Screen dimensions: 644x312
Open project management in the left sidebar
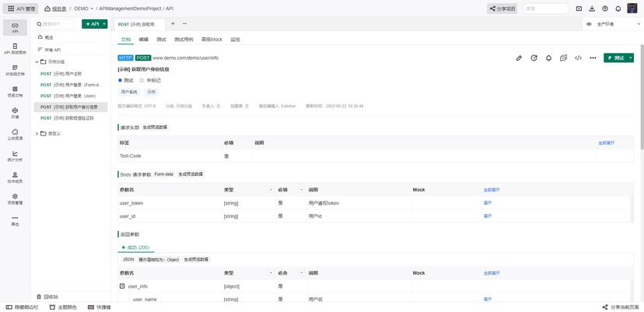[16, 198]
